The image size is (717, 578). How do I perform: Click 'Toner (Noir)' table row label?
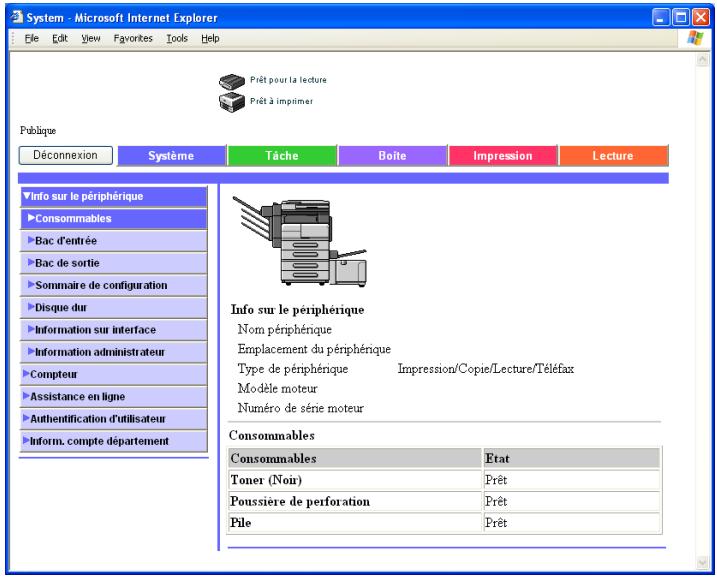pyautogui.click(x=266, y=480)
